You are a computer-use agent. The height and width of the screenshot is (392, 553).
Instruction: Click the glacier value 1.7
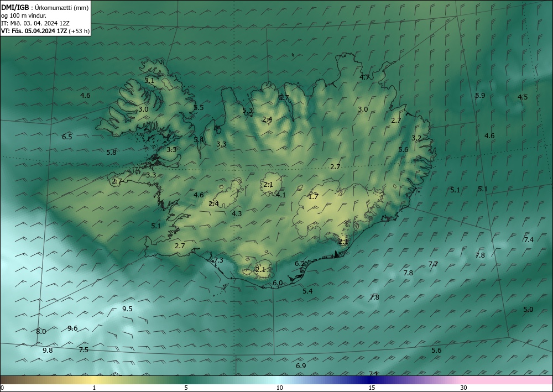pos(313,197)
